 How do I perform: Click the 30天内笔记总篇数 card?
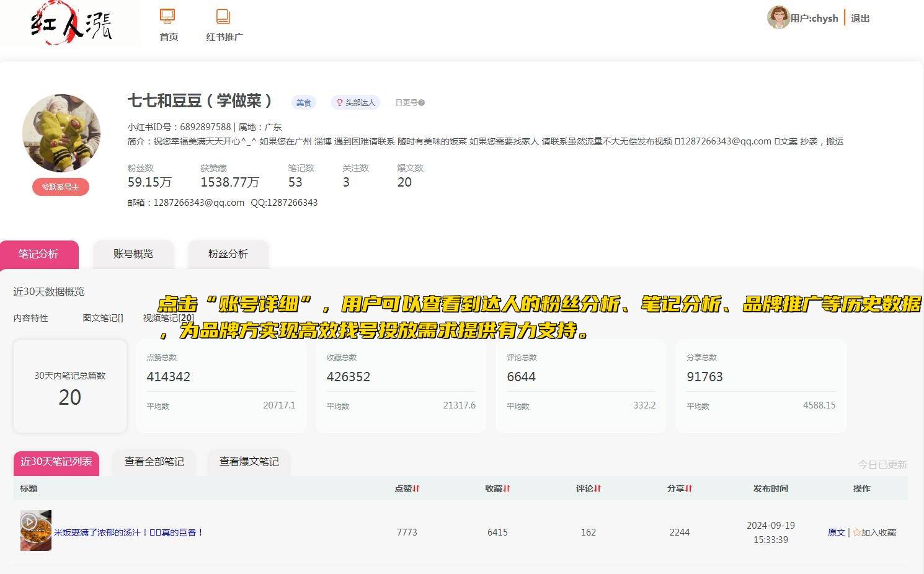tap(70, 386)
